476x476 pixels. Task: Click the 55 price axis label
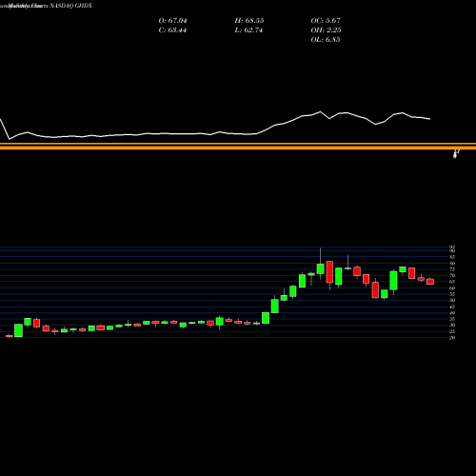[x=452, y=294]
